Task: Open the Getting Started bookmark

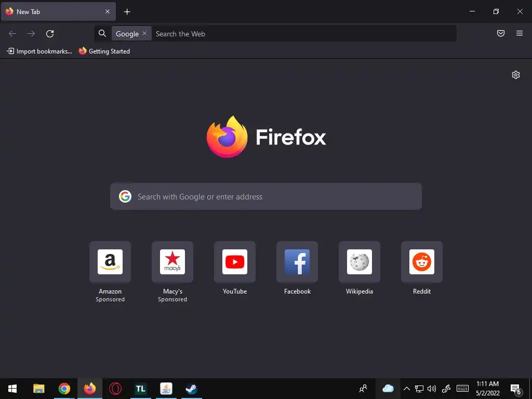Action: 104,51
